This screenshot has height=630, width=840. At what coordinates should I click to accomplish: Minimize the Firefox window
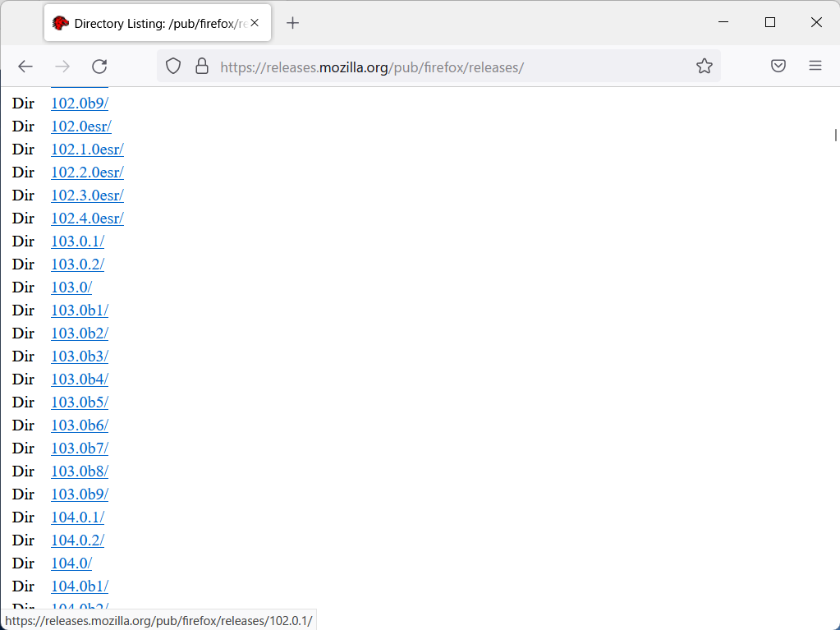point(723,22)
